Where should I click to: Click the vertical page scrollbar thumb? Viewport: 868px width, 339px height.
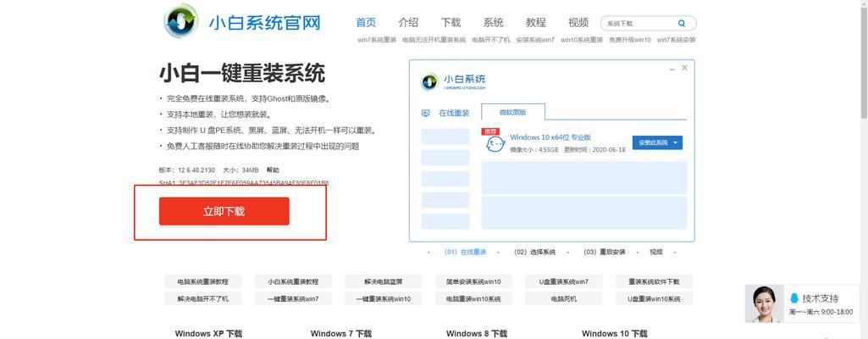[x=864, y=62]
